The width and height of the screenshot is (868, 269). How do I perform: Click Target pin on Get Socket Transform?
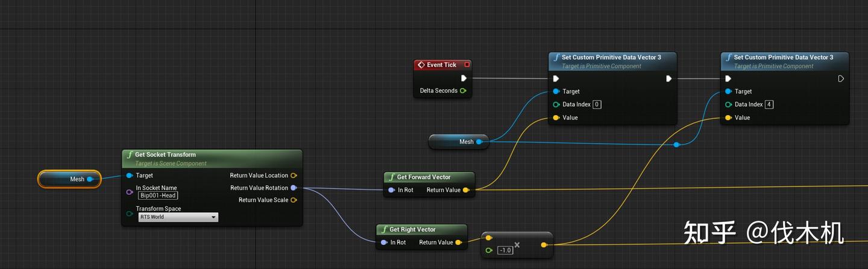(x=130, y=176)
